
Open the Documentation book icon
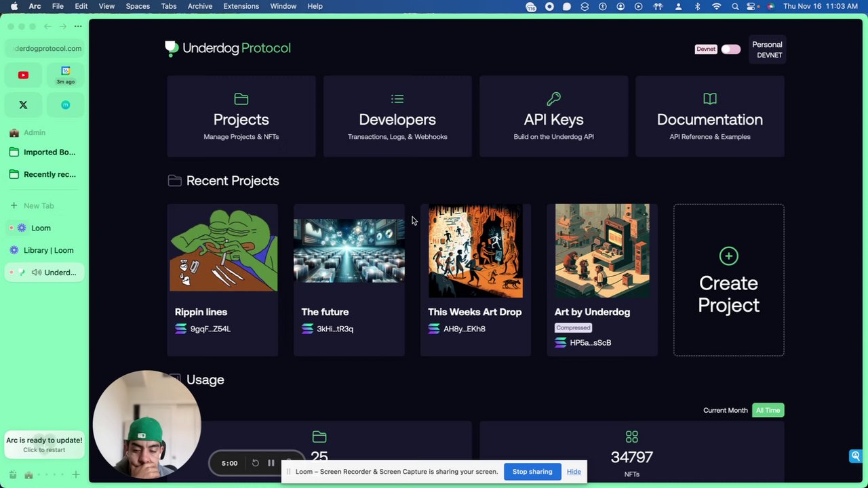tap(710, 99)
